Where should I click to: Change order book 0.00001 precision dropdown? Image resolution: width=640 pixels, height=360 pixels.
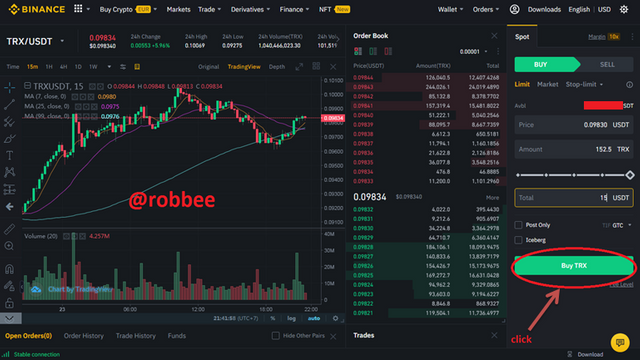pyautogui.click(x=473, y=51)
